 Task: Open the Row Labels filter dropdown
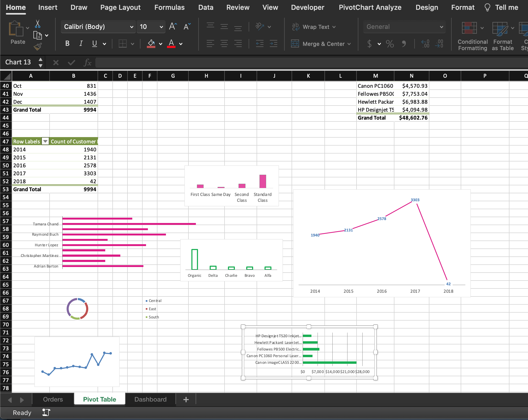(45, 142)
